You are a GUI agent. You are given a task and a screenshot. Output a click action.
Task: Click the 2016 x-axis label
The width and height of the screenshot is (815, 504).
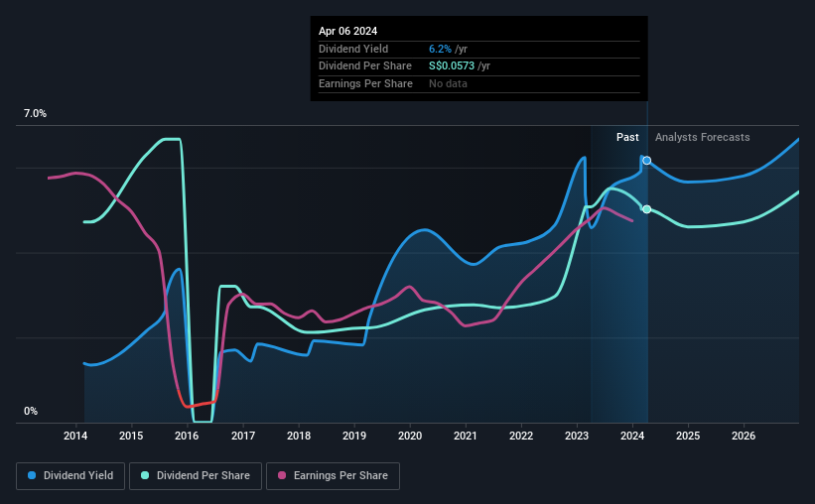187,436
